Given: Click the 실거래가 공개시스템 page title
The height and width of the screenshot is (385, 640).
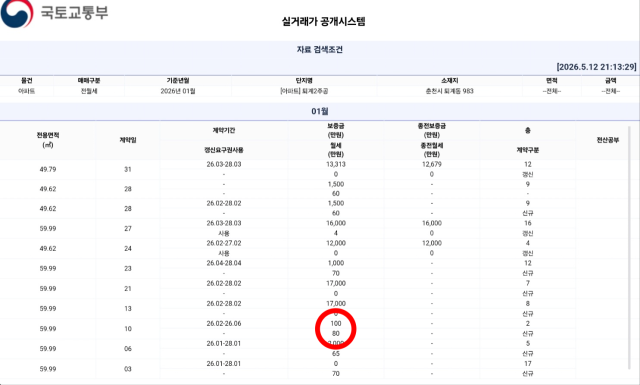Looking at the screenshot, I should coord(323,21).
